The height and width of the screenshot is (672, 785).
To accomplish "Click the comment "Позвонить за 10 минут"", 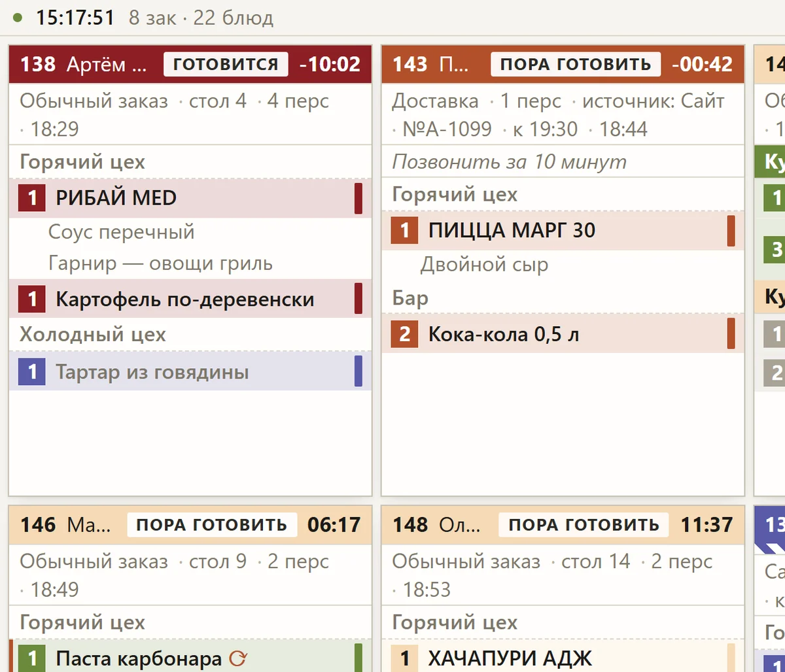I will click(x=510, y=161).
